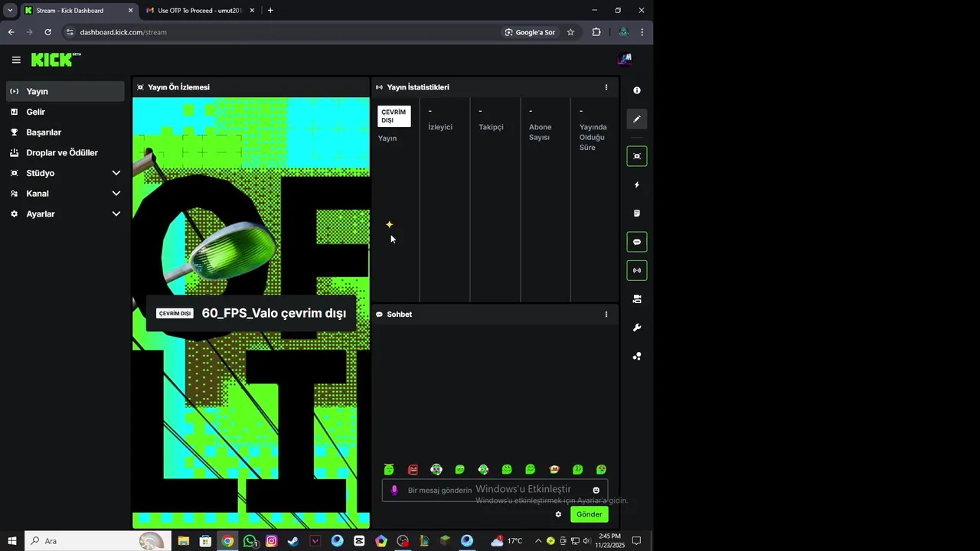Screen dimensions: 980x551
Task: Reload the page
Action: click(x=47, y=32)
